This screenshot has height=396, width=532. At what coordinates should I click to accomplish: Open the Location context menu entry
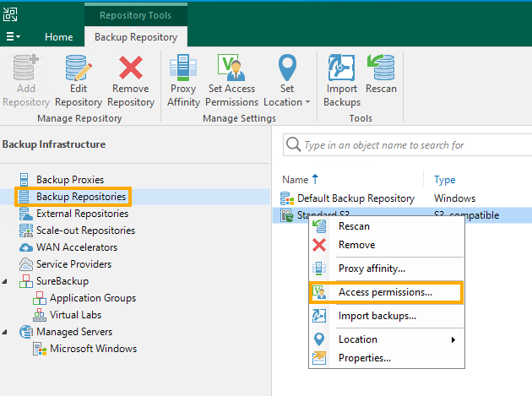coord(386,339)
